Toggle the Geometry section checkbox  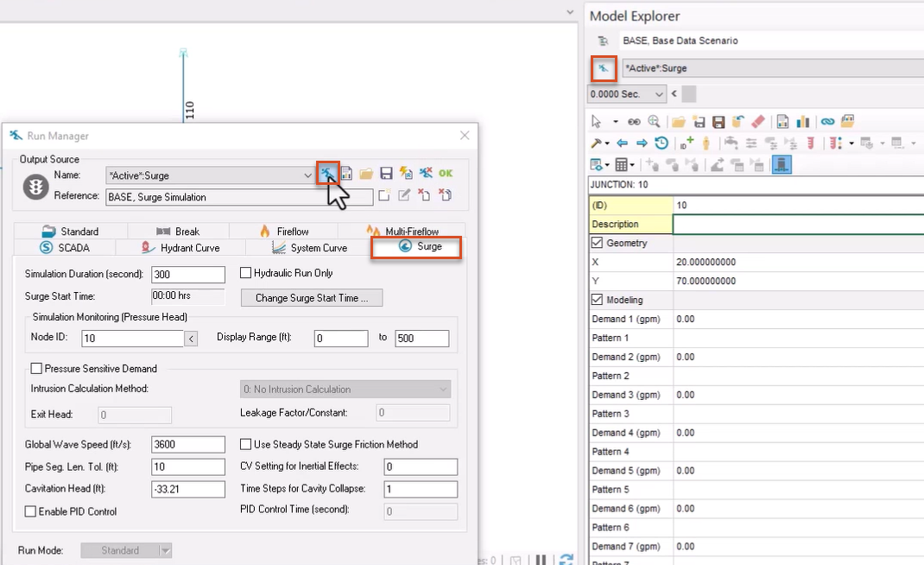point(597,243)
